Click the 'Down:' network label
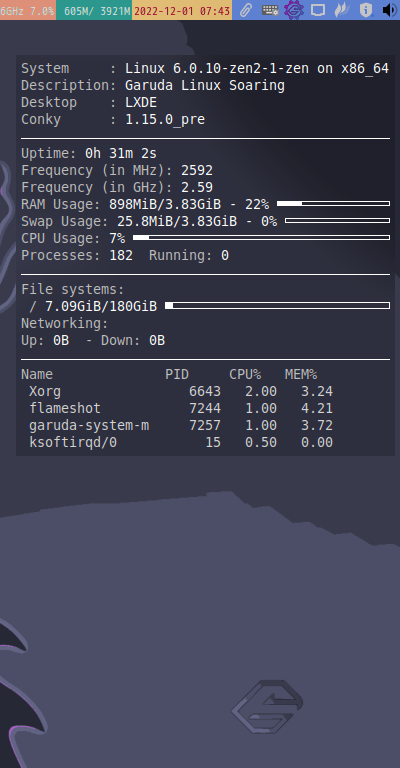400x768 pixels. (121, 340)
